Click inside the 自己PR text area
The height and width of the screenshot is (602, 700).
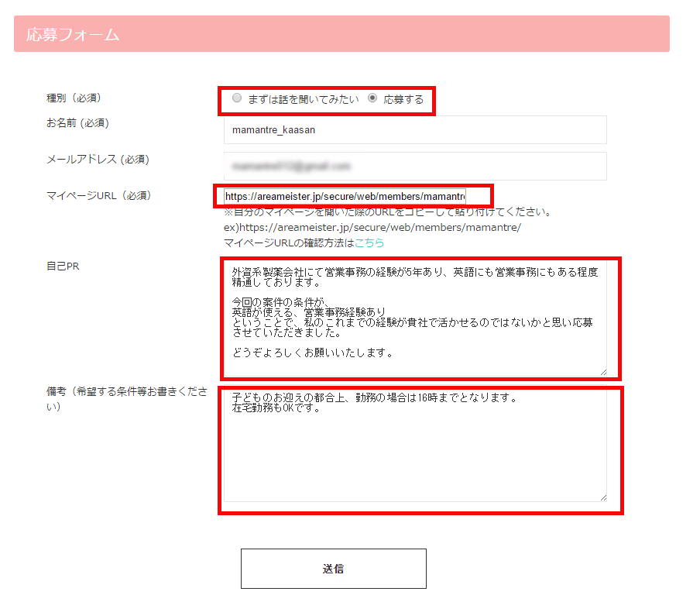coord(414,318)
